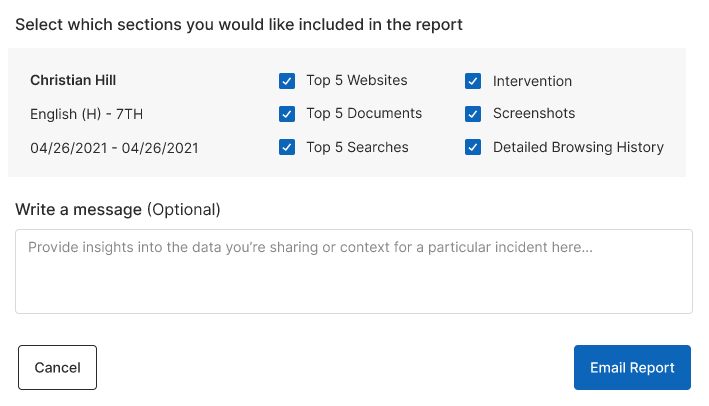Send with the Email Report button
709x406 pixels.
pos(632,368)
